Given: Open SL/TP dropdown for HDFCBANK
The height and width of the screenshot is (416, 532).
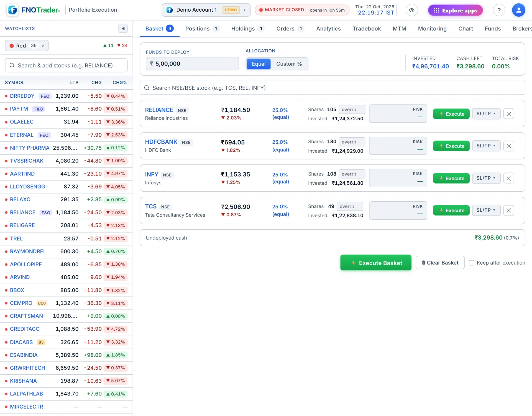Looking at the screenshot, I should 486,146.
